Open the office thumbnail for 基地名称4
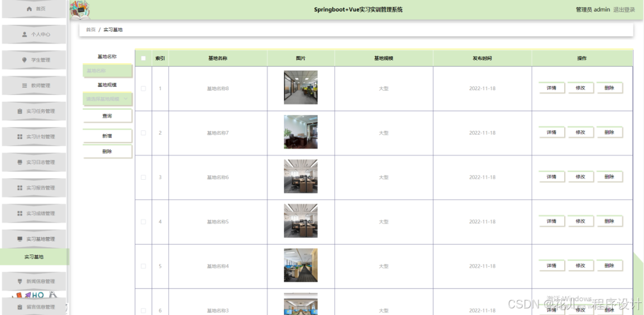Viewport: 644px width, 315px height. coord(301,266)
